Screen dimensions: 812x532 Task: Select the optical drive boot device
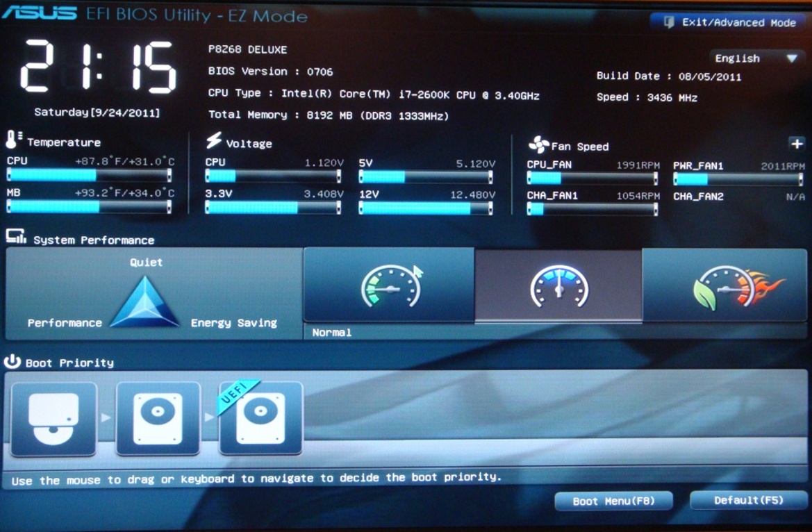54,419
